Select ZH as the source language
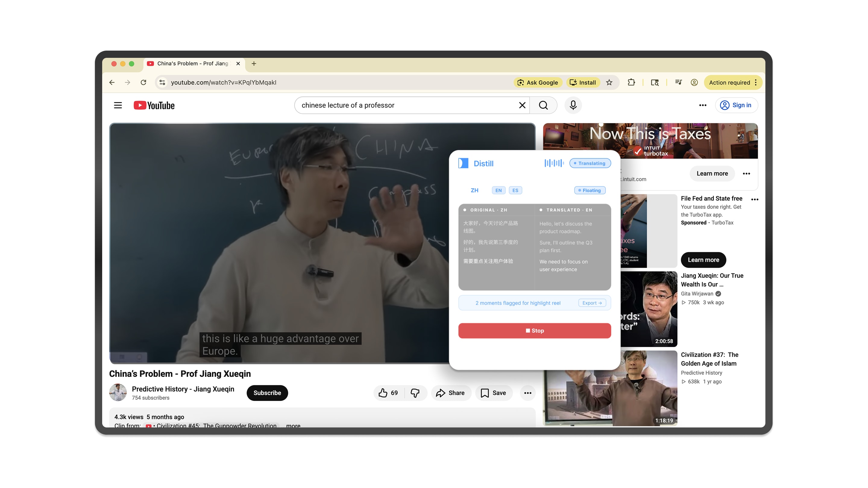Image resolution: width=868 pixels, height=488 pixels. [x=474, y=190]
